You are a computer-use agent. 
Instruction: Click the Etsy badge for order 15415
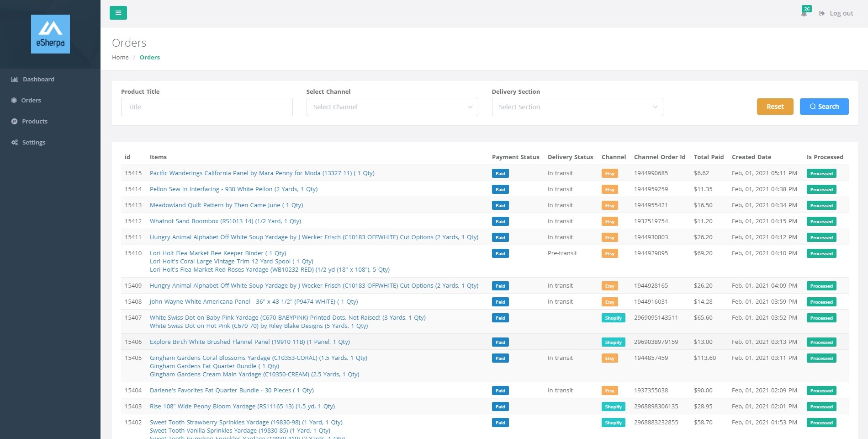(609, 173)
